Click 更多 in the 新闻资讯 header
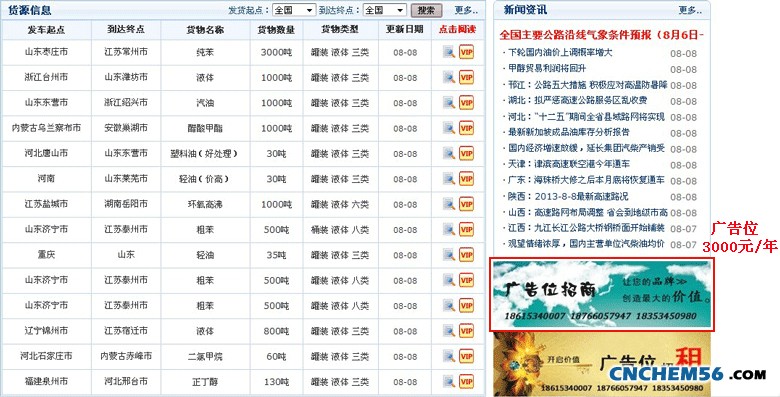Screen dimensions: 780x397 click(690, 10)
